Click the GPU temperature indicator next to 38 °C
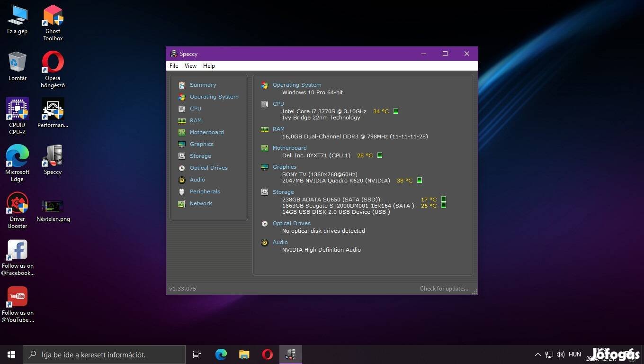This screenshot has height=364, width=644. (420, 181)
